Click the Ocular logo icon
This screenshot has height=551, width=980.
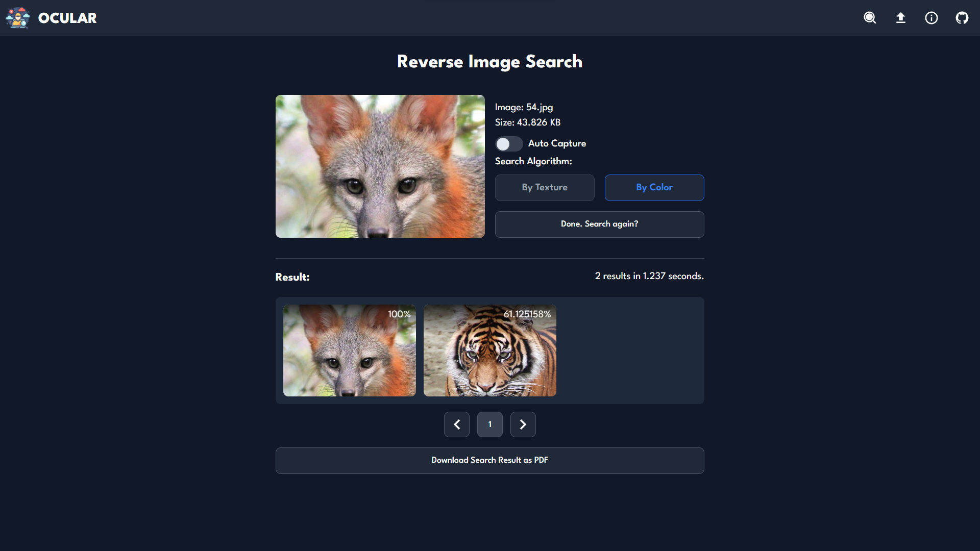coord(18,18)
